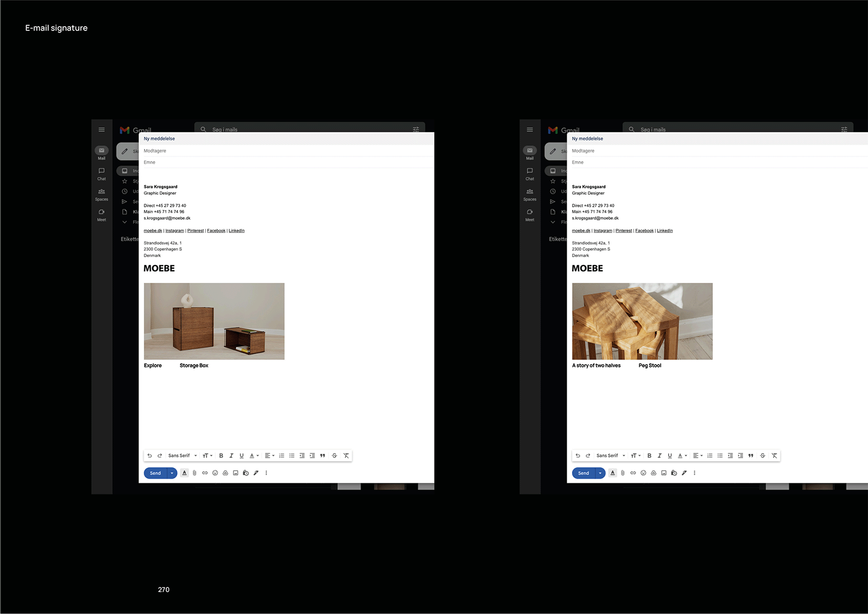This screenshot has height=614, width=868.
Task: Open search filter options in left Gmail
Action: pos(416,129)
